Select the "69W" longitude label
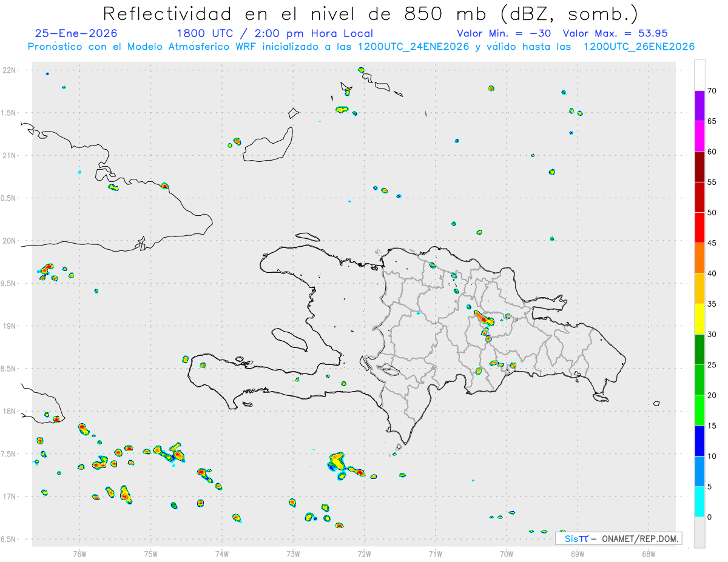728x562 pixels. (578, 554)
